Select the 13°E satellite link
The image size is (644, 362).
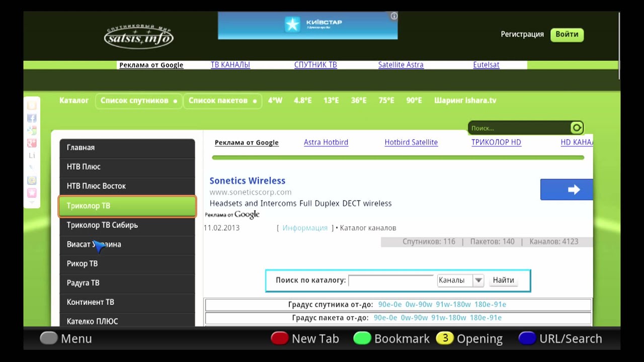[x=331, y=101]
